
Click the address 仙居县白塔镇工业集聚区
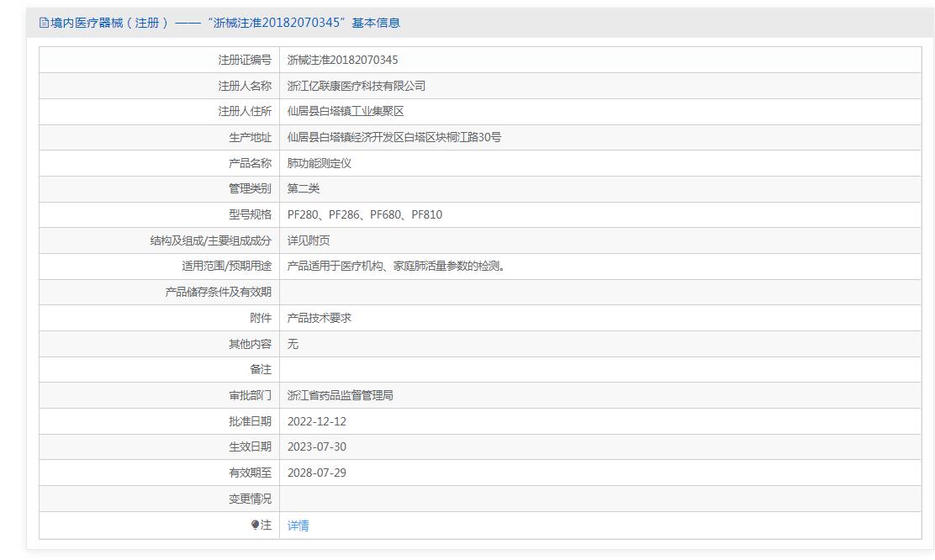[x=346, y=112]
